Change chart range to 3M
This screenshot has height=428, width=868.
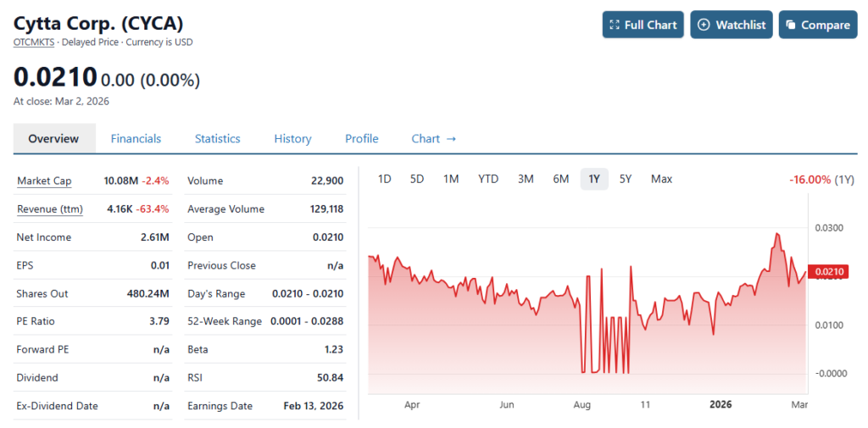click(526, 179)
